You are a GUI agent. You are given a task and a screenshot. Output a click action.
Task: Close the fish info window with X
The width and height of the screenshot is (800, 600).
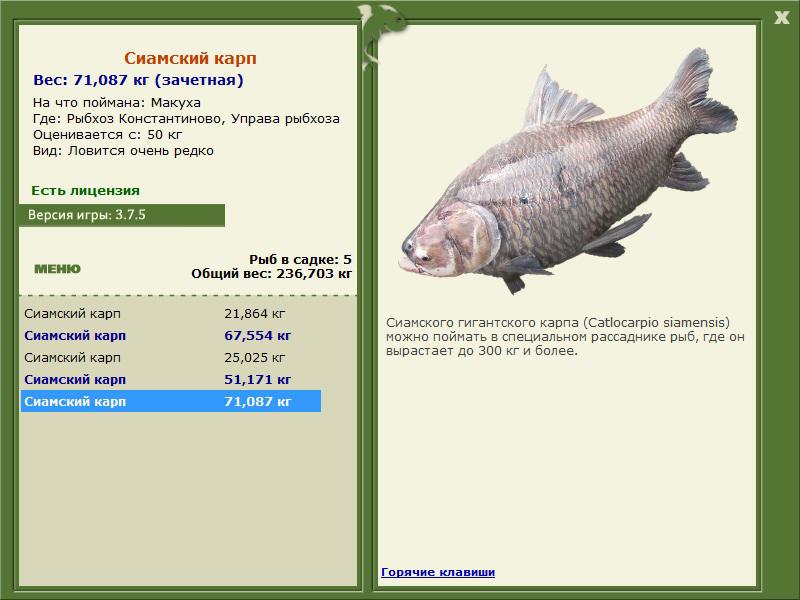point(781,18)
